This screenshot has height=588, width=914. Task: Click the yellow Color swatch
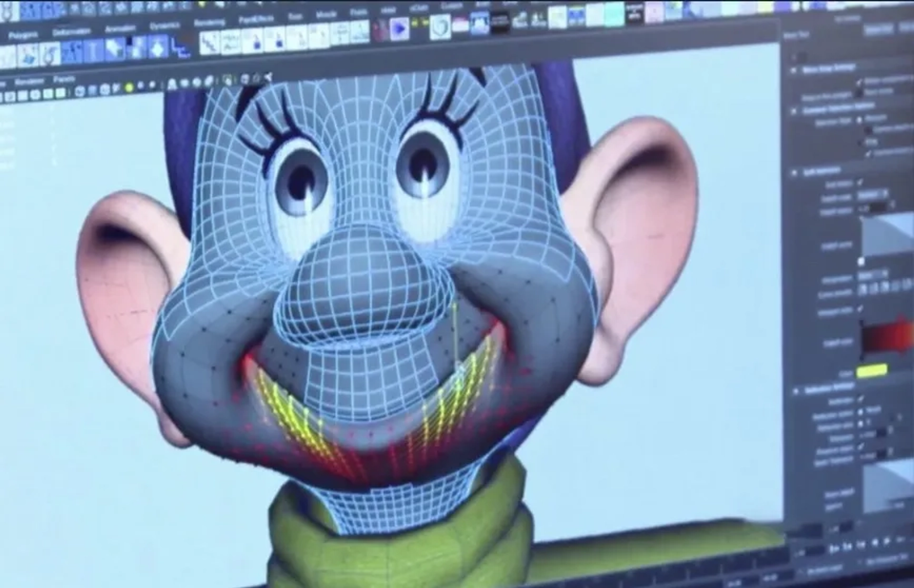point(872,371)
